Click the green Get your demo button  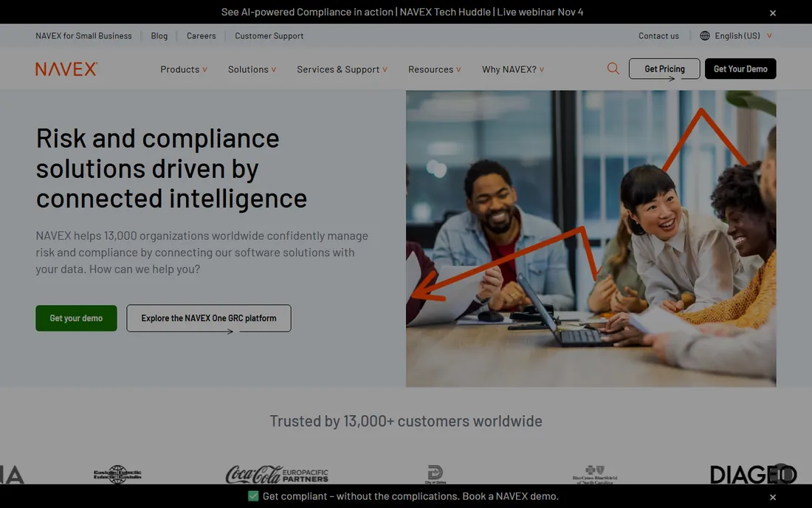tap(76, 318)
